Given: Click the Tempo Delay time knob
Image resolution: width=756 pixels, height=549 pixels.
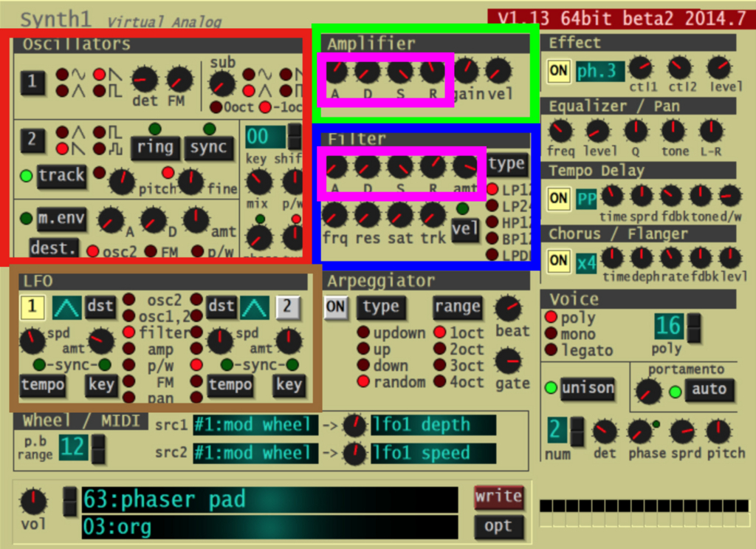Looking at the screenshot, I should [x=612, y=197].
